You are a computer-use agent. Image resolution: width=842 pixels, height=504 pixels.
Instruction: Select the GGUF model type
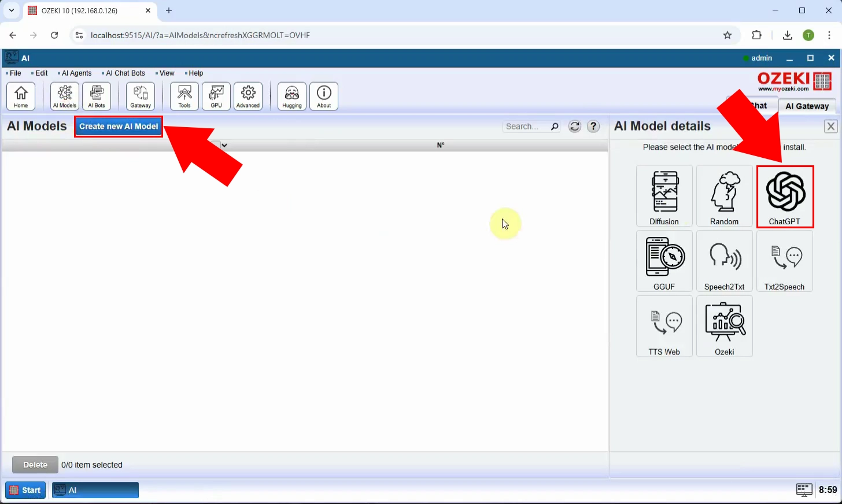point(664,261)
